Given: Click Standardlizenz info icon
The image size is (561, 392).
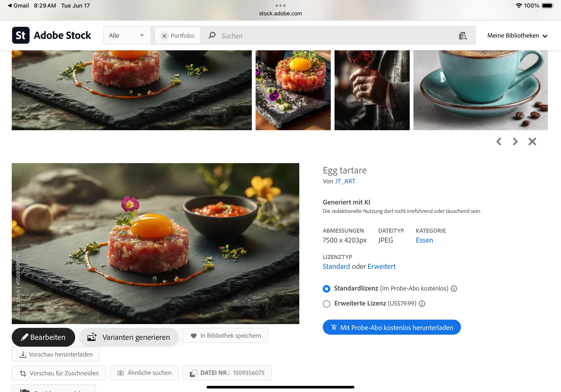Looking at the screenshot, I should [x=454, y=289].
